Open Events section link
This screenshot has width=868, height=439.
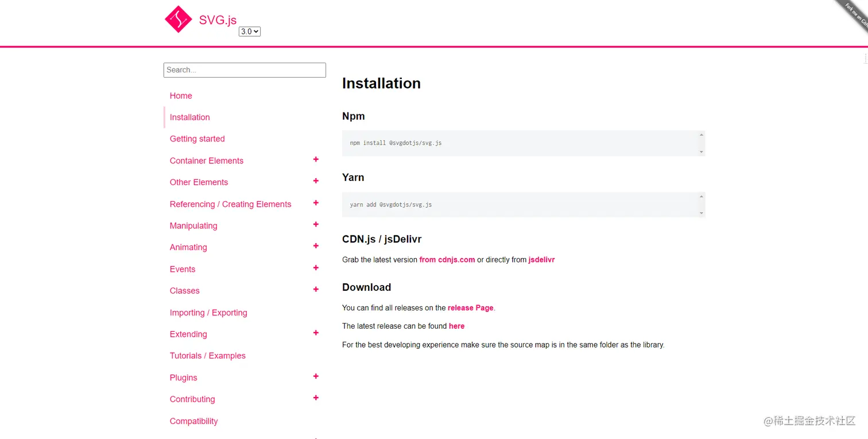pos(183,269)
